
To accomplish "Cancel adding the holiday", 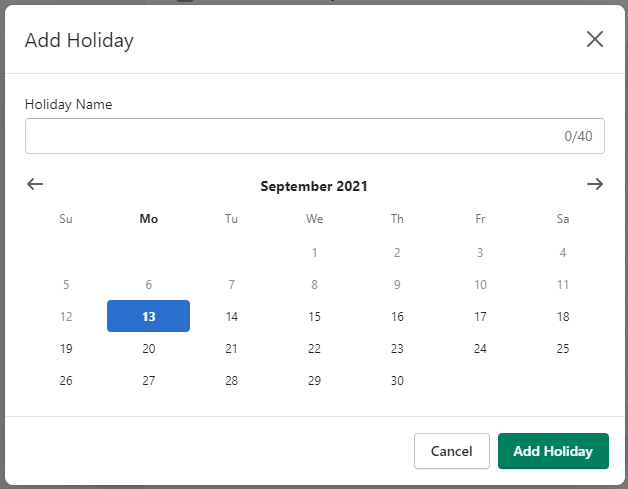I will [451, 451].
